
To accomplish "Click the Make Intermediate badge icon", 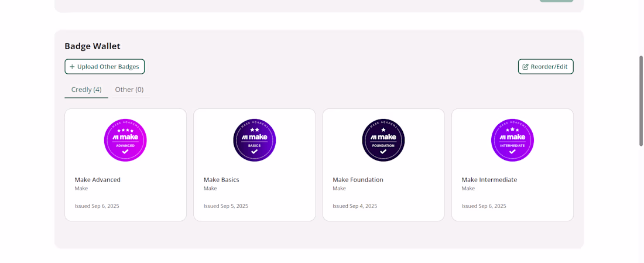I will tap(512, 141).
